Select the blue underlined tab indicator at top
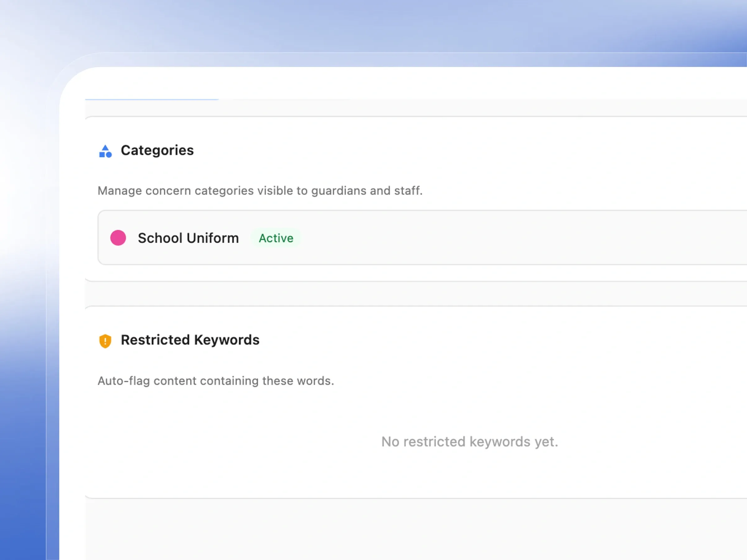The width and height of the screenshot is (747, 560). pos(152,99)
